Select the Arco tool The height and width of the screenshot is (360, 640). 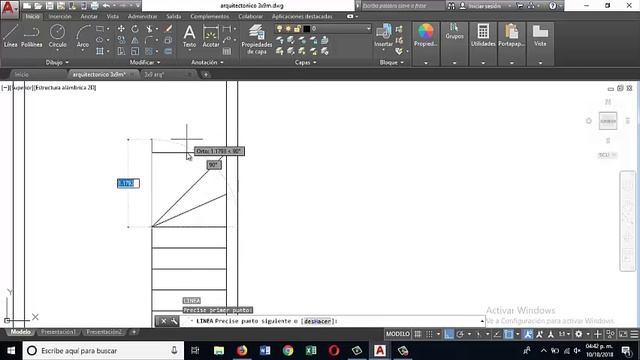point(83,36)
